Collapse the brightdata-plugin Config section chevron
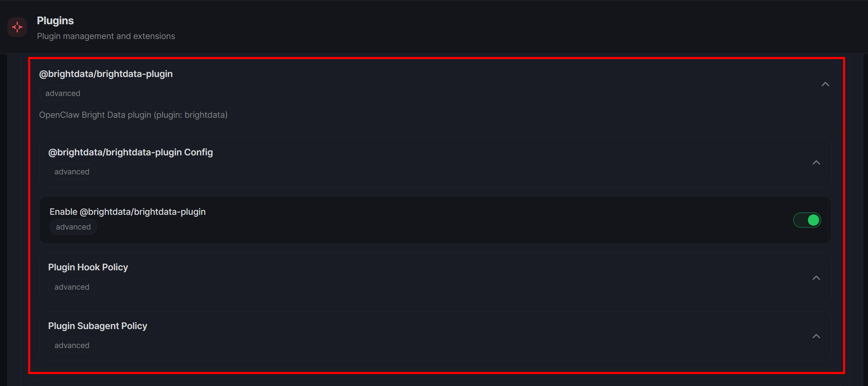The image size is (868, 386). click(x=816, y=163)
